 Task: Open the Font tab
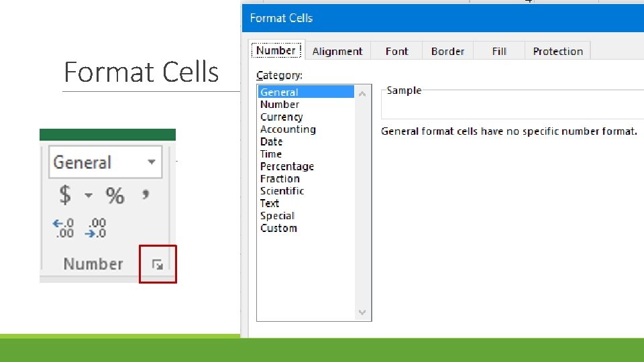tap(396, 52)
